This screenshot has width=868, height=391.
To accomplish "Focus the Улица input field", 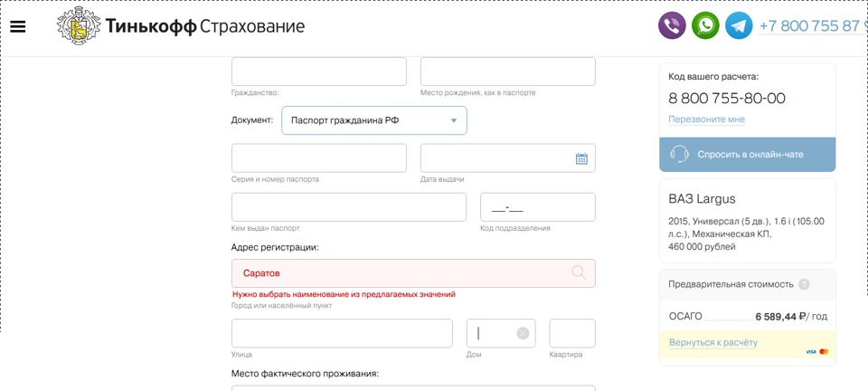I will tap(342, 333).
